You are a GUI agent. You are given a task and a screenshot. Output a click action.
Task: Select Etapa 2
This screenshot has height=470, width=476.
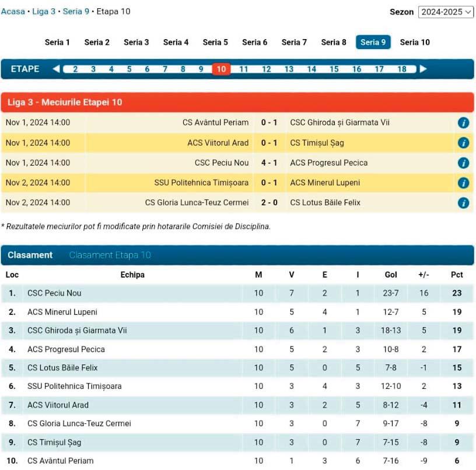coord(75,69)
